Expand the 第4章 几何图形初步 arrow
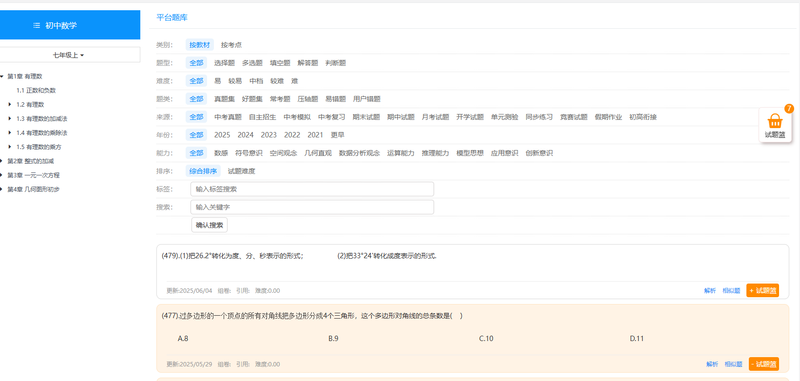This screenshot has width=800, height=381. point(2,189)
